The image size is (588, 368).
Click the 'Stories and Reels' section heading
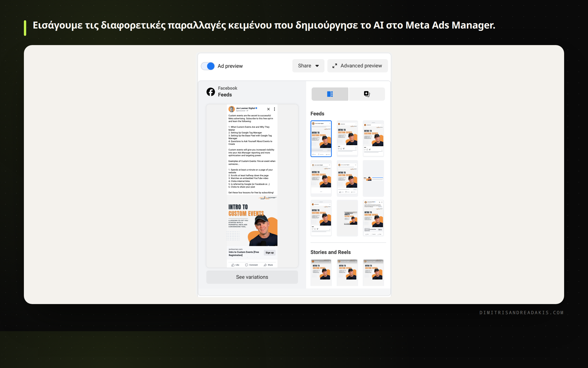point(331,252)
